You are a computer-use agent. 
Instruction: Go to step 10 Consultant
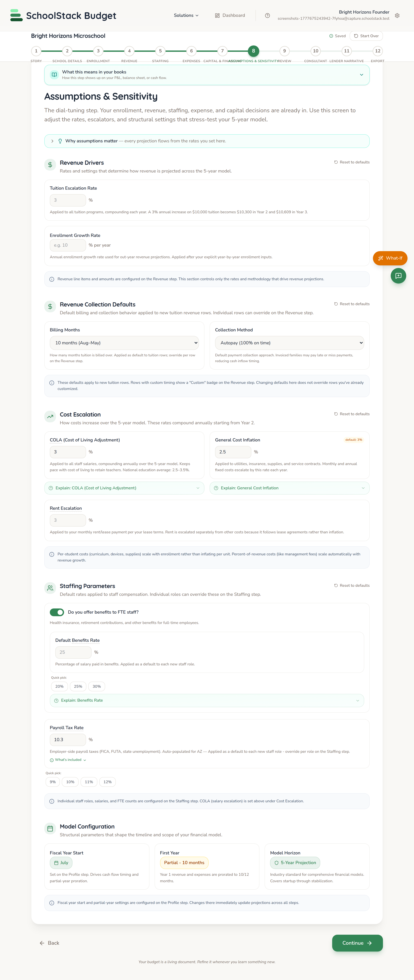(x=316, y=51)
